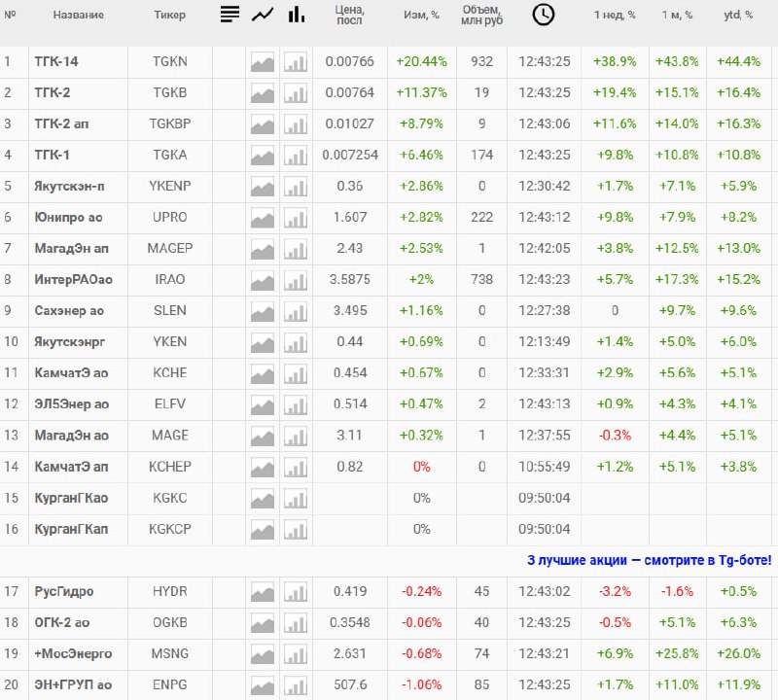Open the ТГК-14 stock link

[x=56, y=61]
